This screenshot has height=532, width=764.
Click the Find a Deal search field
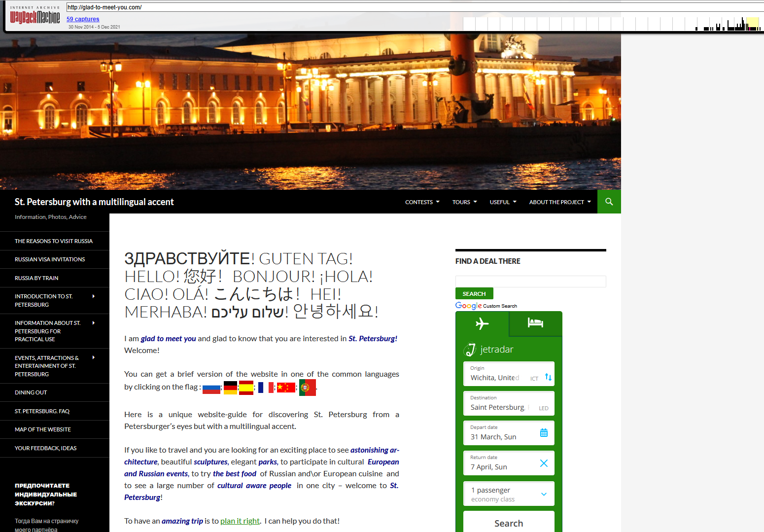pos(530,281)
